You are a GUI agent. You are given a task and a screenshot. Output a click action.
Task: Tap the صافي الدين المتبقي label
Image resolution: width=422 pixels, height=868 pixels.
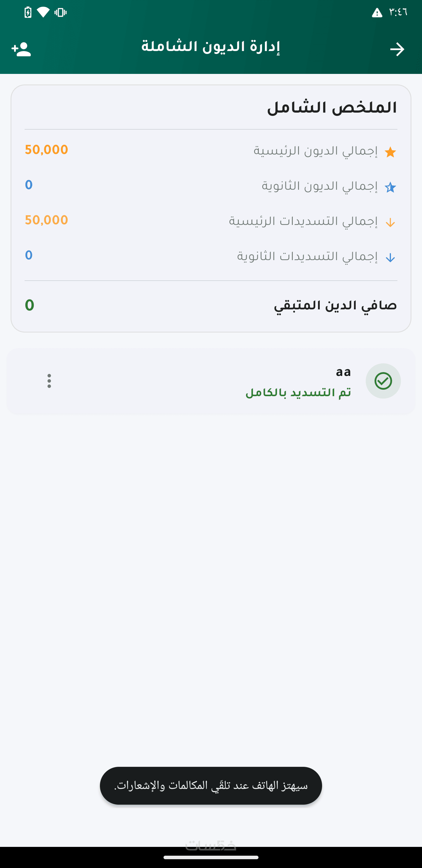point(335,306)
